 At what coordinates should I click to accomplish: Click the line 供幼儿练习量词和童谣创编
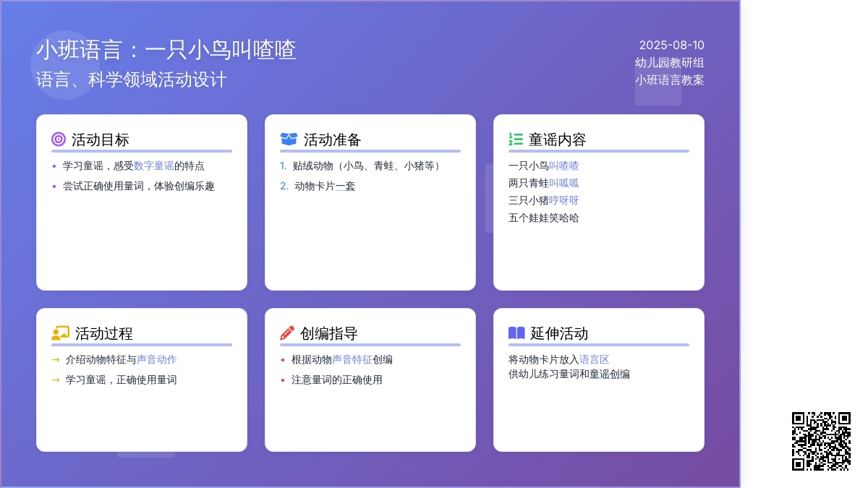tap(569, 374)
